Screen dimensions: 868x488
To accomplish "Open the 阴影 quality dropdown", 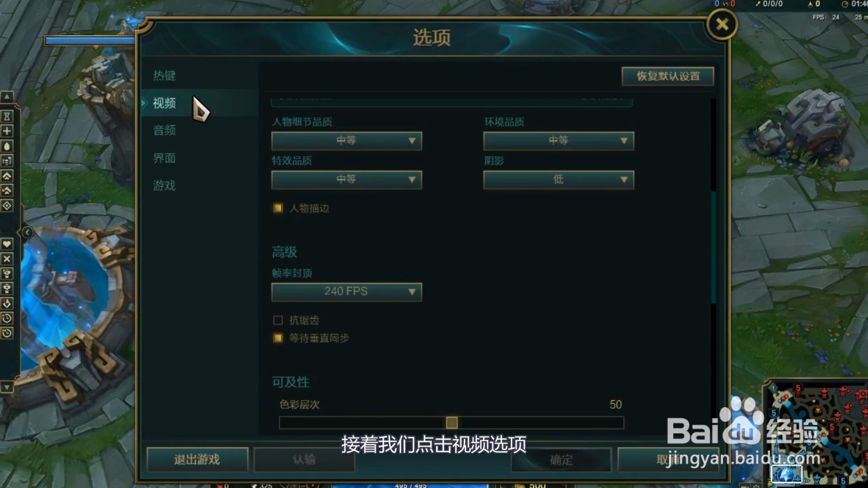I will tap(558, 179).
